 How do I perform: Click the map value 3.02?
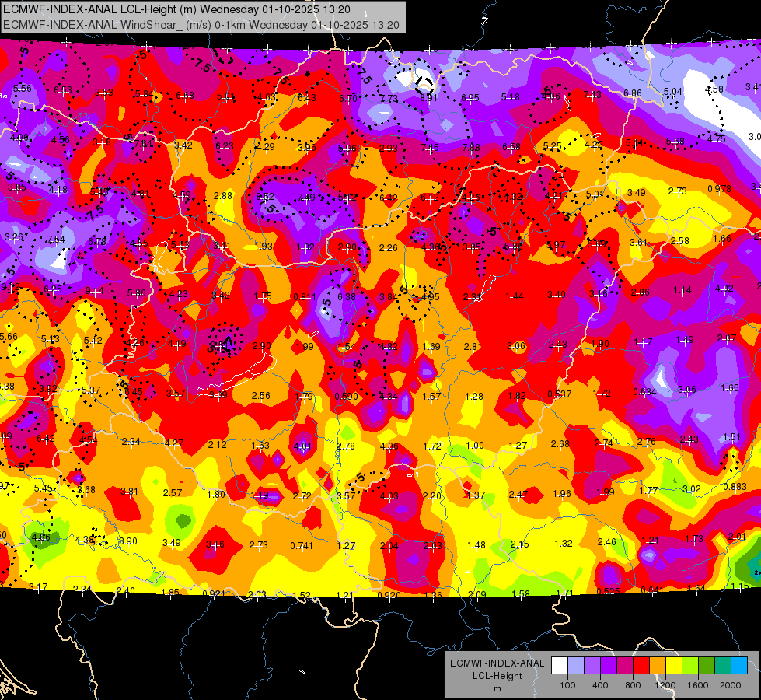coord(692,488)
